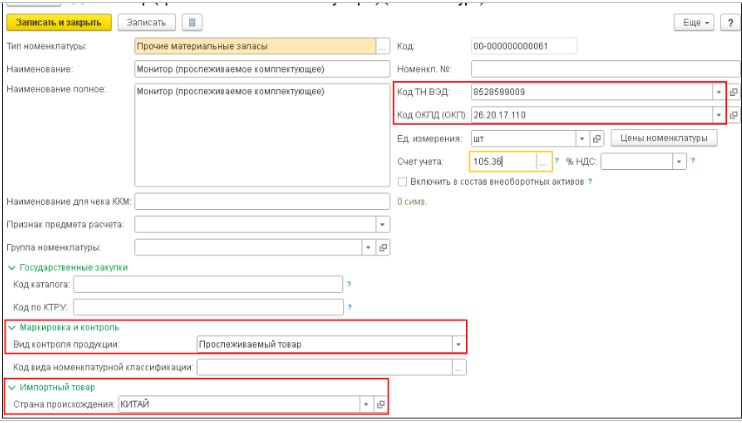
Task: Collapse the Государственные закупки section
Action: 11,267
